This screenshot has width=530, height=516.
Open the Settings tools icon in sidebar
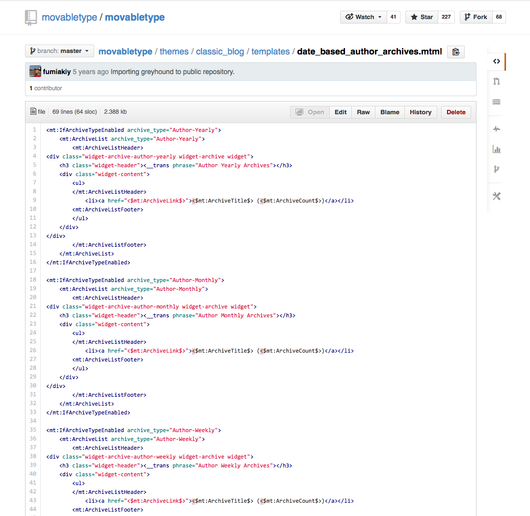click(x=496, y=196)
